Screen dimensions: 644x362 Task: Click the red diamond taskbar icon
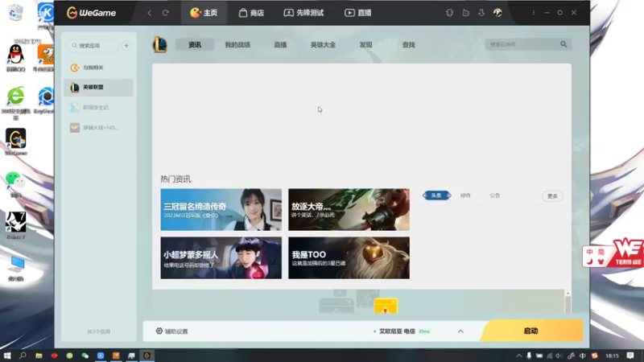click(54, 356)
